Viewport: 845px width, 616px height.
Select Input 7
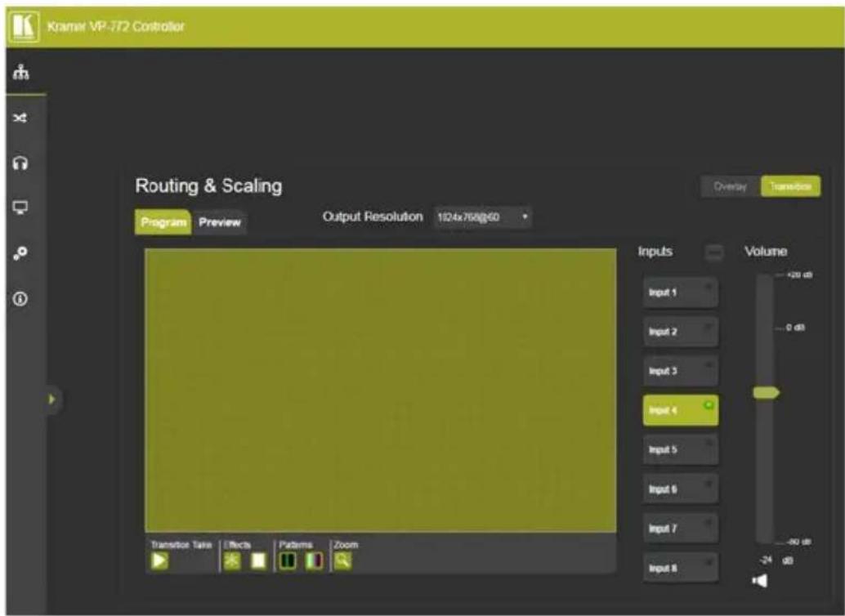click(x=680, y=529)
